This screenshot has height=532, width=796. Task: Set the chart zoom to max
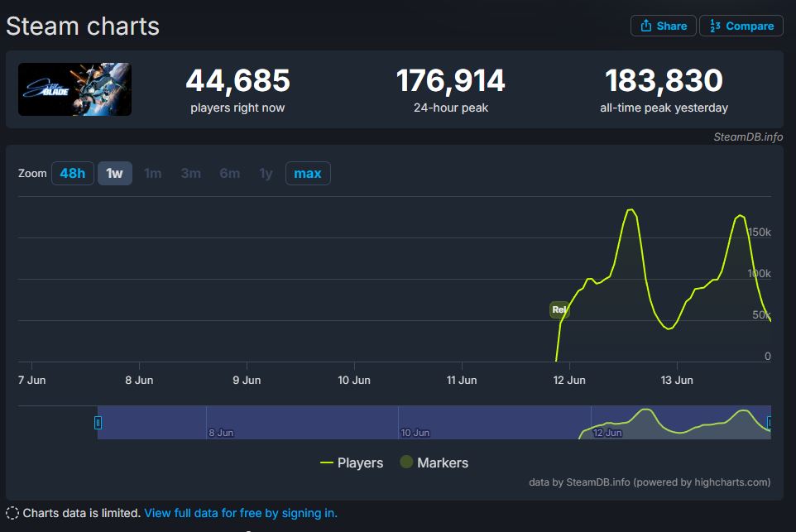coord(308,174)
